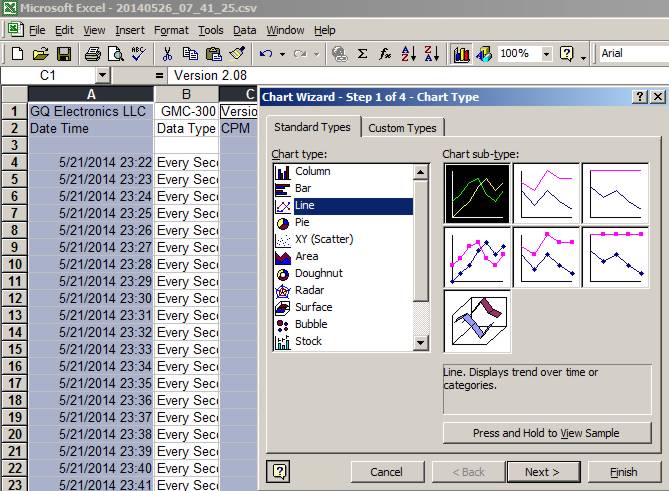Open the Window menu
Viewport: 669px width, 491px height.
(285, 30)
